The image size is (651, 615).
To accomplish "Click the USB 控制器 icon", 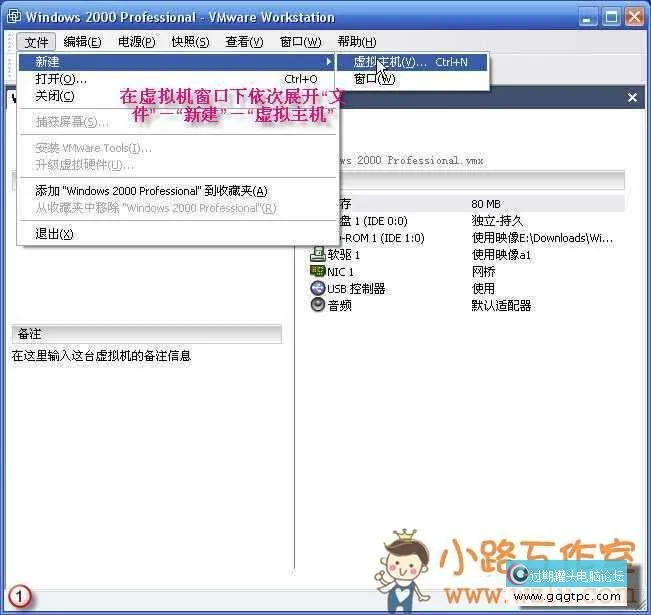I will click(x=318, y=288).
